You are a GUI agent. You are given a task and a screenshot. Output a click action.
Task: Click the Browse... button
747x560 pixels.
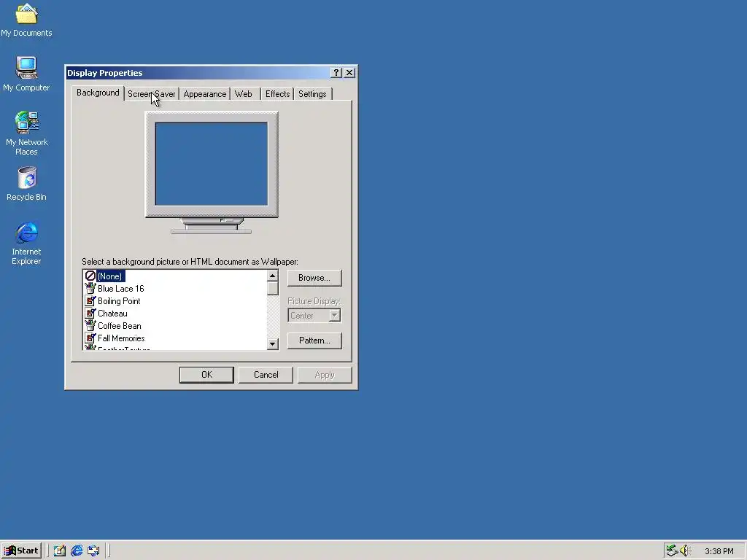pos(314,278)
